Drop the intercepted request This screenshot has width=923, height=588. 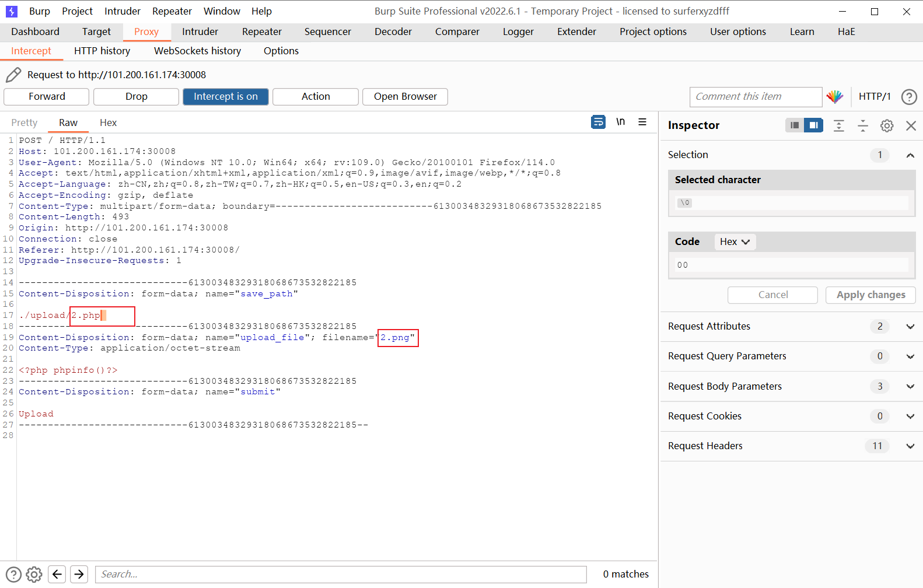[136, 97]
